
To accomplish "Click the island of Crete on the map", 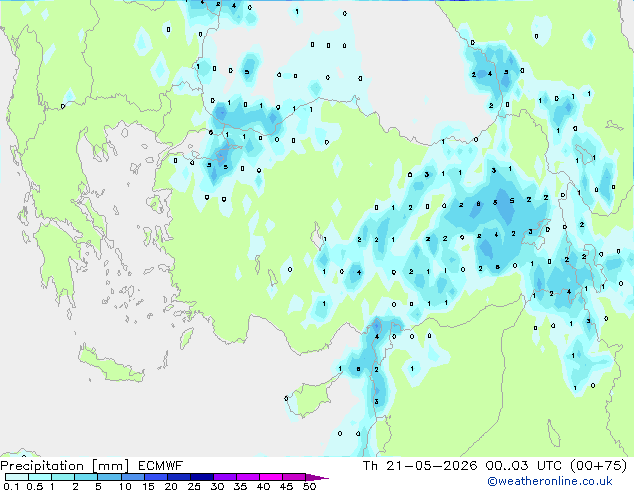I will [x=111, y=366].
